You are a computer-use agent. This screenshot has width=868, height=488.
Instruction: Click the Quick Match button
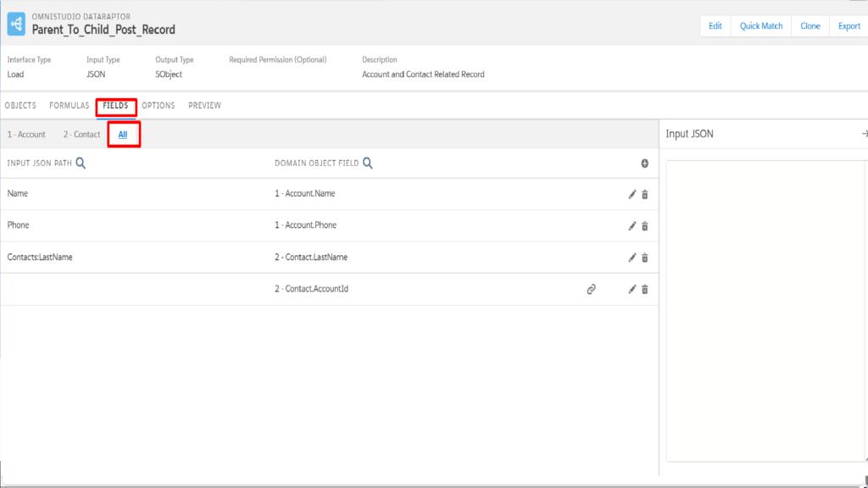pos(761,26)
